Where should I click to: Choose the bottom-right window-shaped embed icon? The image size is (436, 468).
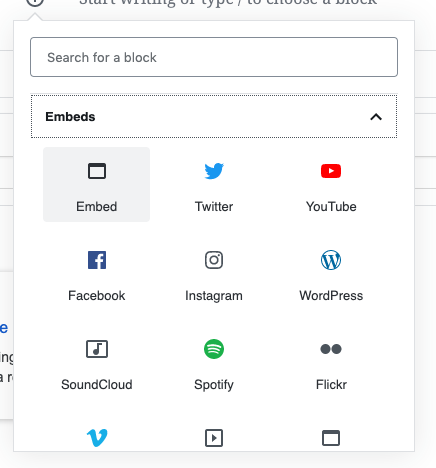click(331, 438)
